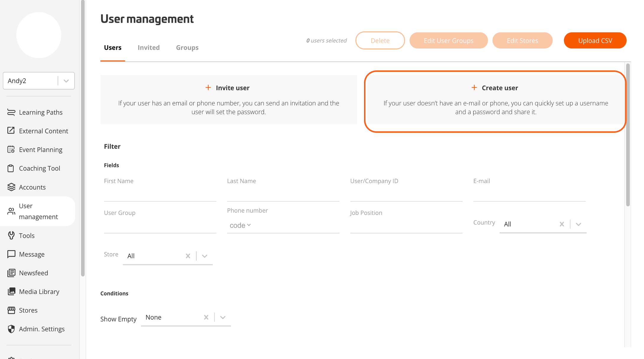The width and height of the screenshot is (644, 359).
Task: Click Edit User Groups button
Action: [x=449, y=41]
